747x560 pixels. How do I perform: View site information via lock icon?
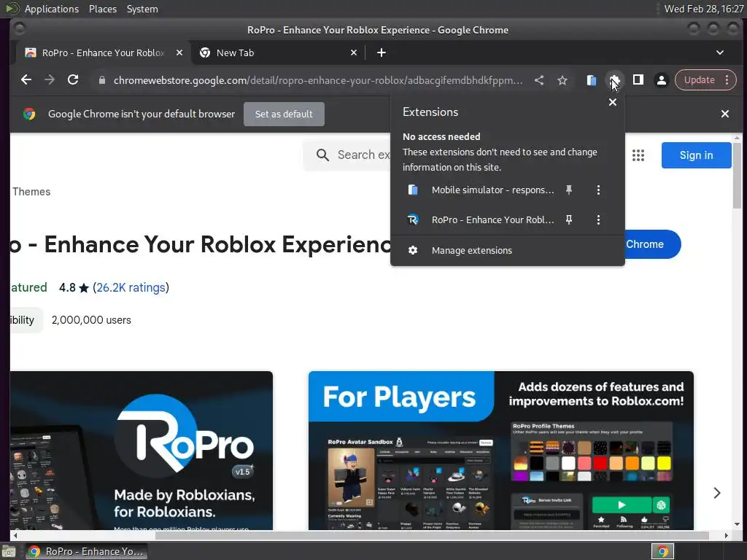102,80
